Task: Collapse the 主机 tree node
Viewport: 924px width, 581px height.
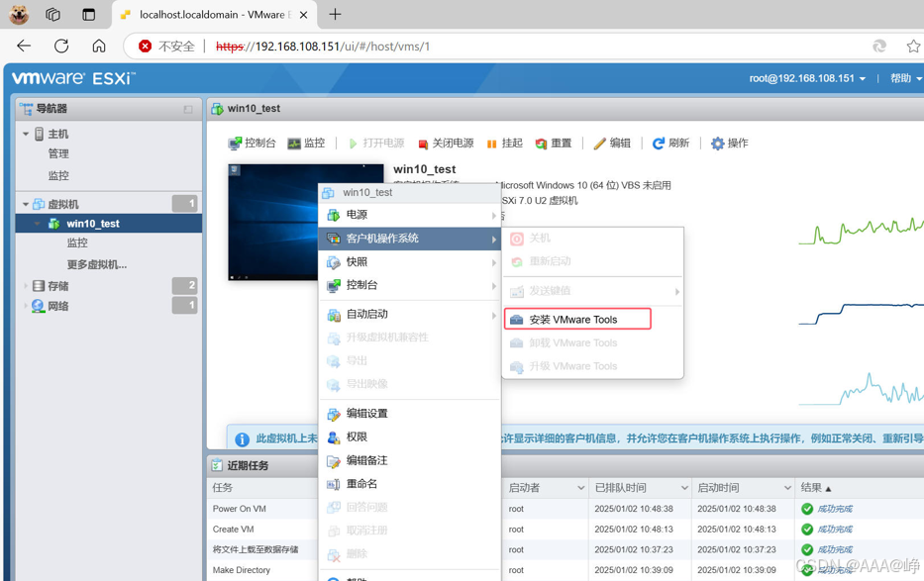Action: (26, 135)
